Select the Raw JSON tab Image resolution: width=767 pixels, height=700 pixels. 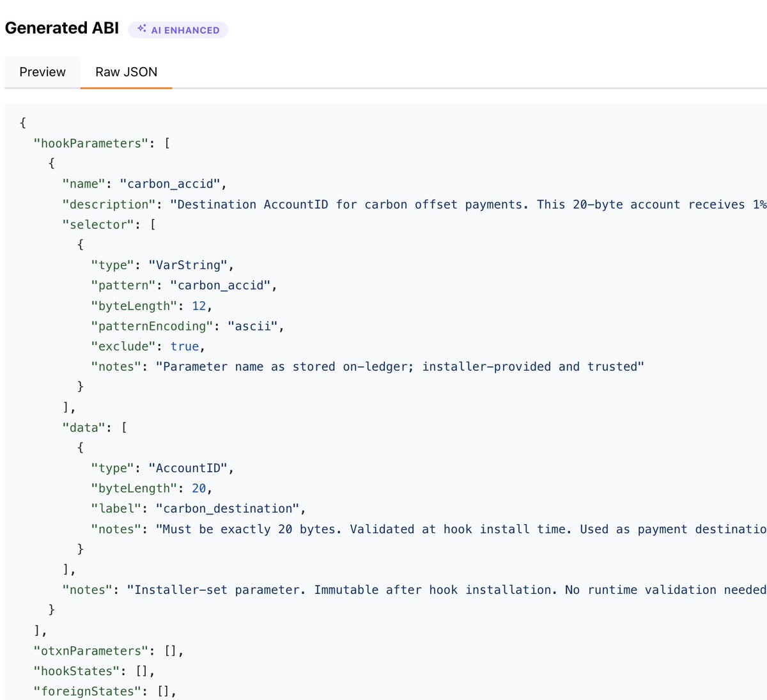(x=126, y=72)
